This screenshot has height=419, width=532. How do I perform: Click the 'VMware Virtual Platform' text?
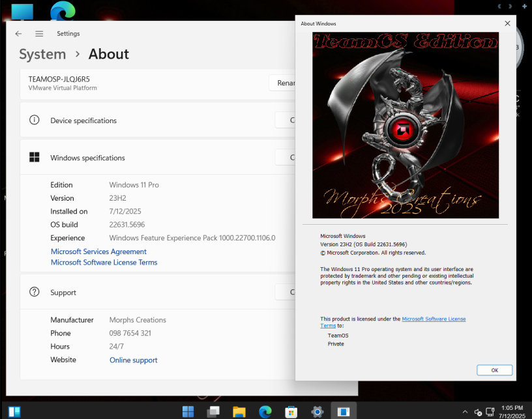click(x=63, y=88)
